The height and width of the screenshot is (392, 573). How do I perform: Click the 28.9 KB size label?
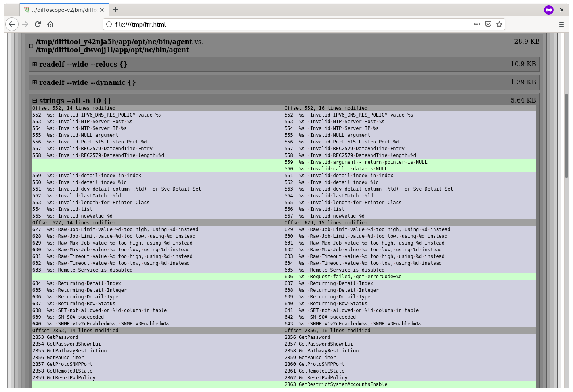[527, 41]
